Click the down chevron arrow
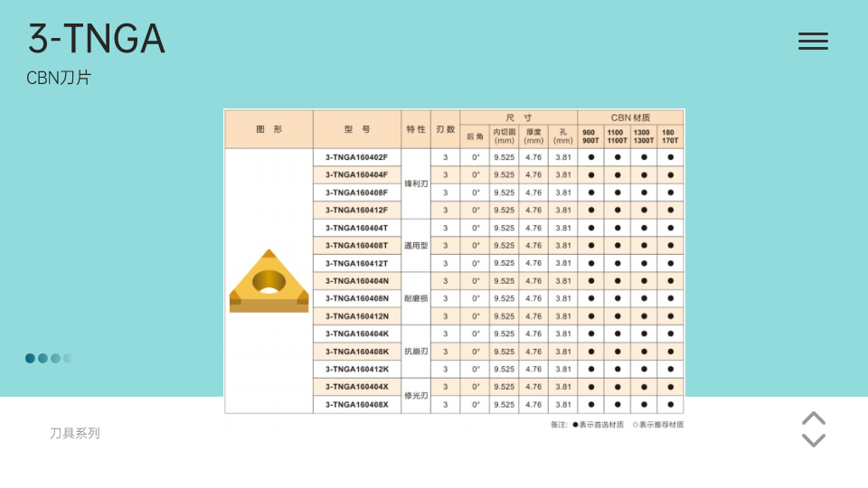 coord(814,440)
